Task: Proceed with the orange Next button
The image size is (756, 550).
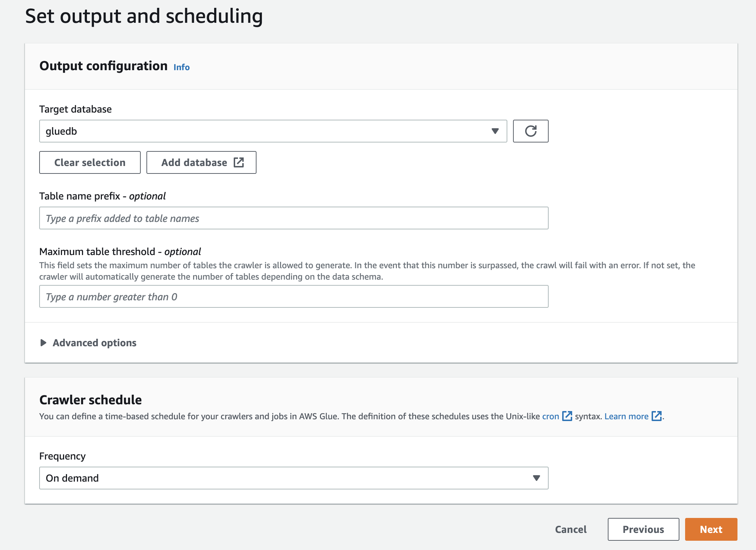Action: tap(711, 529)
